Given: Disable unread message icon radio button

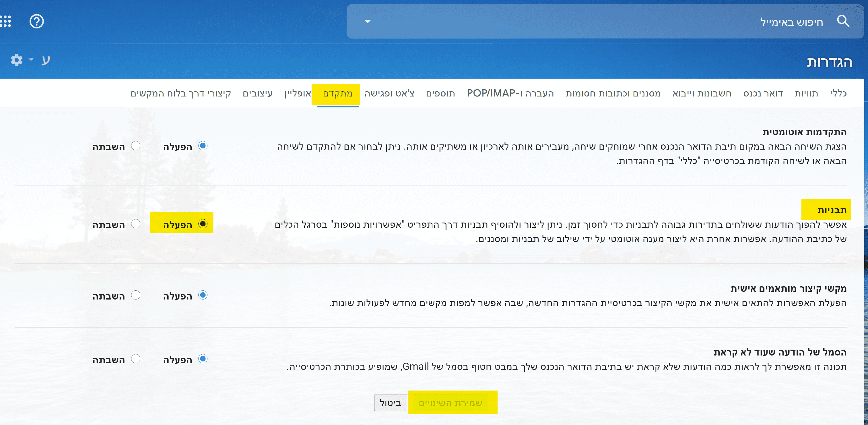Looking at the screenshot, I should point(136,359).
